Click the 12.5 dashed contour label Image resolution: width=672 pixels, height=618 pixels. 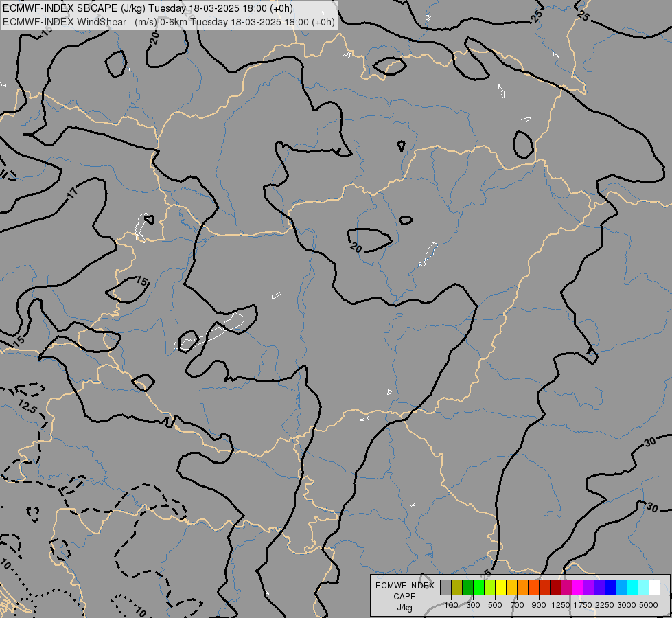coord(27,406)
